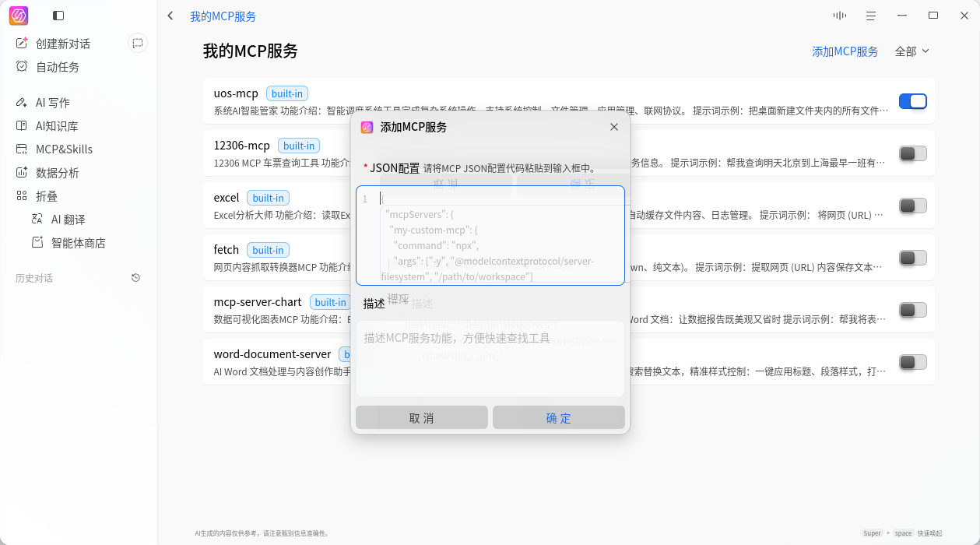The width and height of the screenshot is (980, 545).
Task: Click the create new chat pencil icon
Action: click(x=22, y=44)
